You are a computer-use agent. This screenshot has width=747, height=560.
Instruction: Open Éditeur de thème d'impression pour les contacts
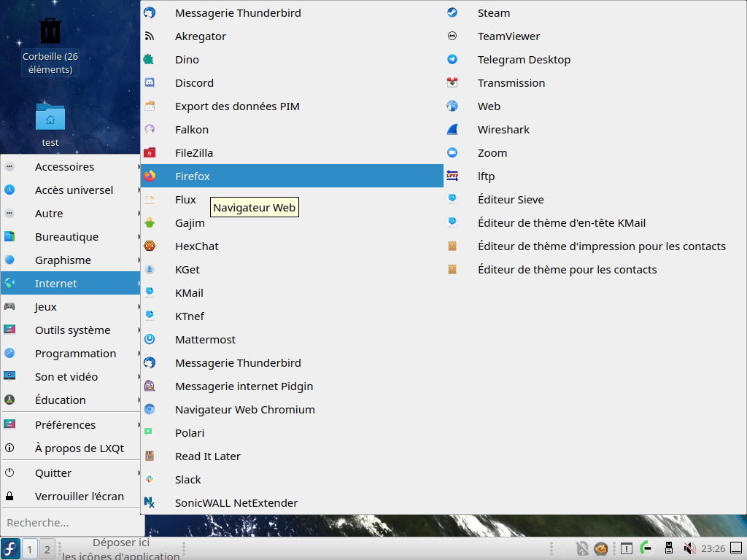(x=595, y=246)
